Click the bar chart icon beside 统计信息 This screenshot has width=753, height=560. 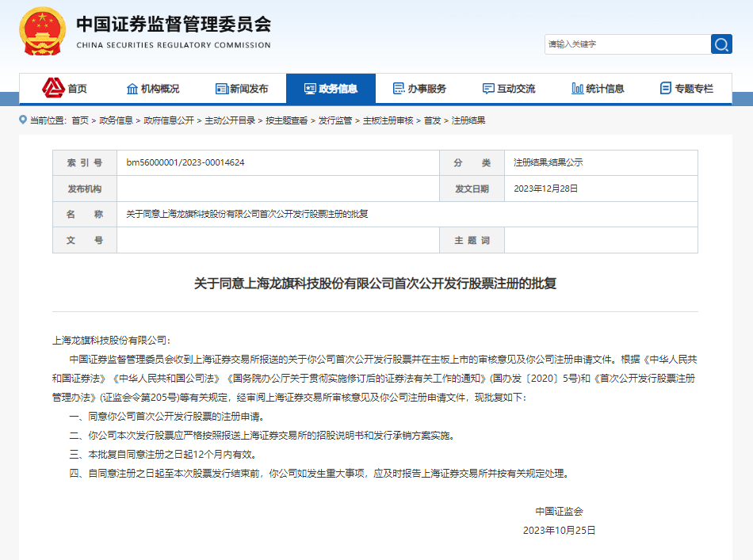point(577,89)
